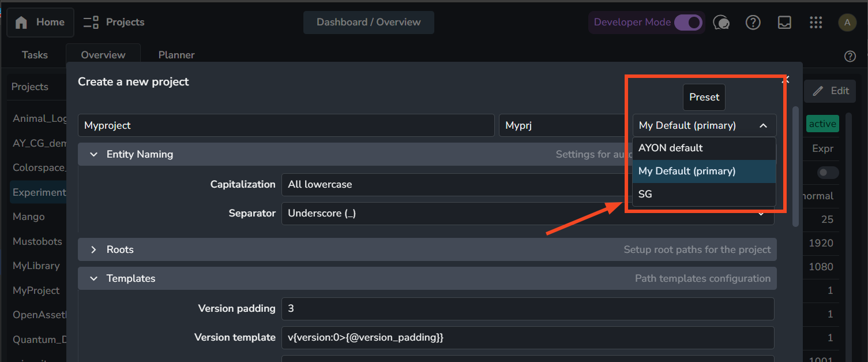Open the inbox tray icon
The width and height of the screenshot is (868, 362).
[x=784, y=23]
